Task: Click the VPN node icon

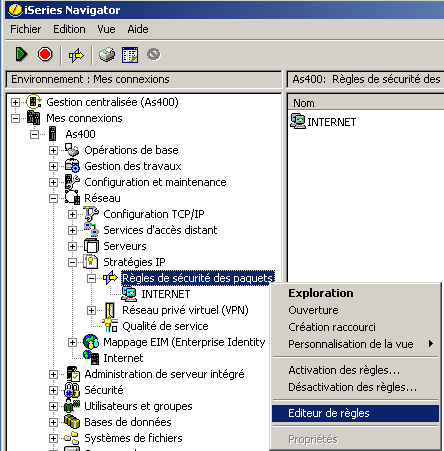Action: click(x=110, y=310)
